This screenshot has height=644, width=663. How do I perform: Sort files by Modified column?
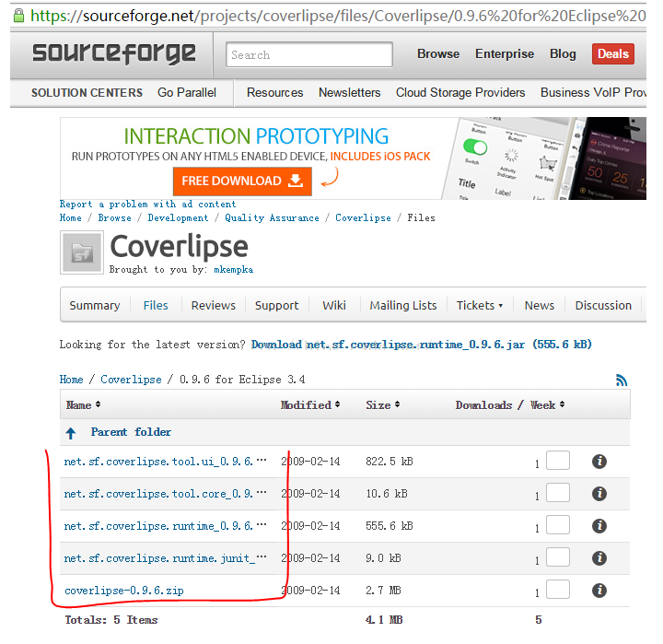point(310,405)
